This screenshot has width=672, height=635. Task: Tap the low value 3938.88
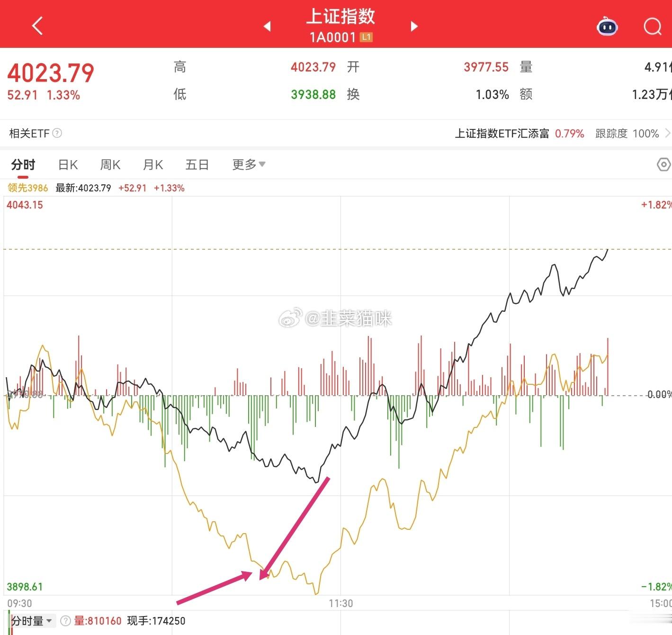(313, 94)
